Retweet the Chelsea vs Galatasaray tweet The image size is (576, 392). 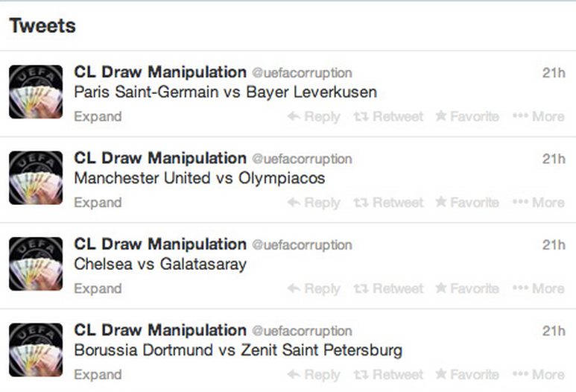coord(388,288)
